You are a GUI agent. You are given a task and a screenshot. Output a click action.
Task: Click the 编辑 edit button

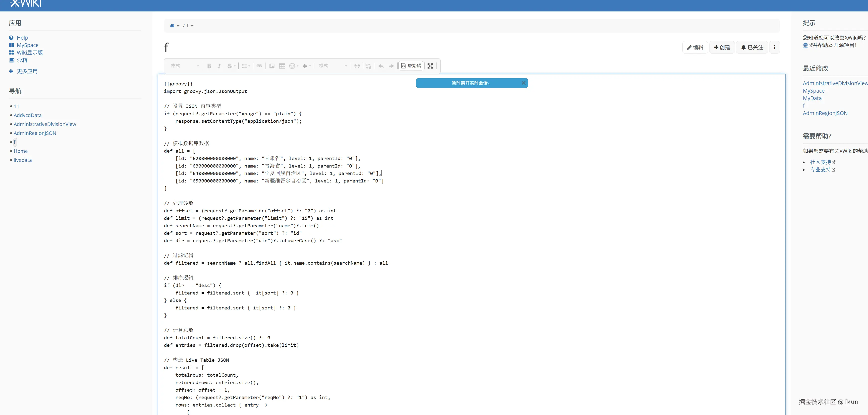point(695,48)
